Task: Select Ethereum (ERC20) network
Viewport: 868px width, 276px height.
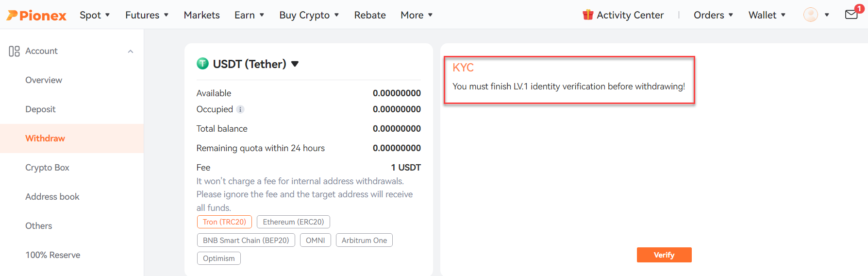Action: (x=293, y=222)
